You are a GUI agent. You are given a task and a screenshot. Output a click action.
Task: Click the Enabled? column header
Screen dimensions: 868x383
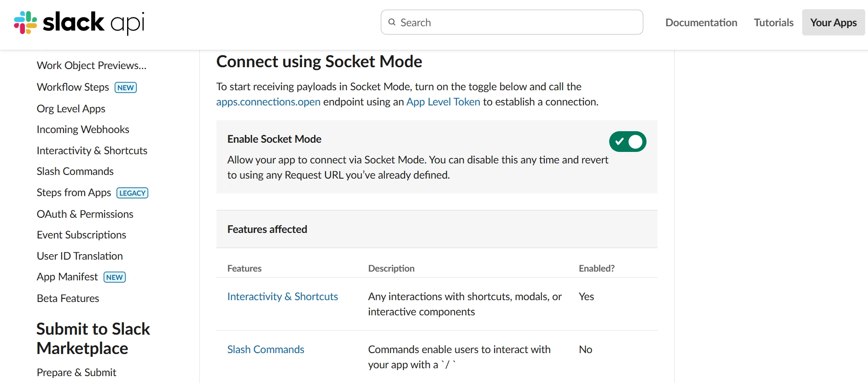point(597,268)
